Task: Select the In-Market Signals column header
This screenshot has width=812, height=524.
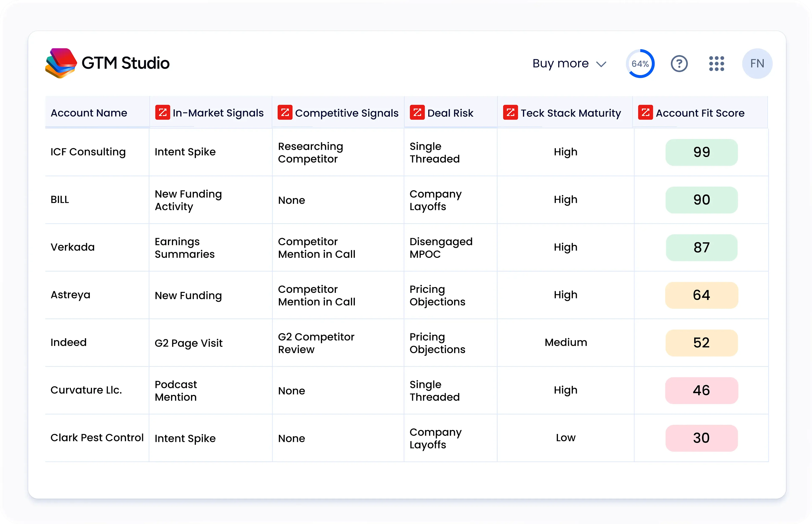Action: click(211, 113)
